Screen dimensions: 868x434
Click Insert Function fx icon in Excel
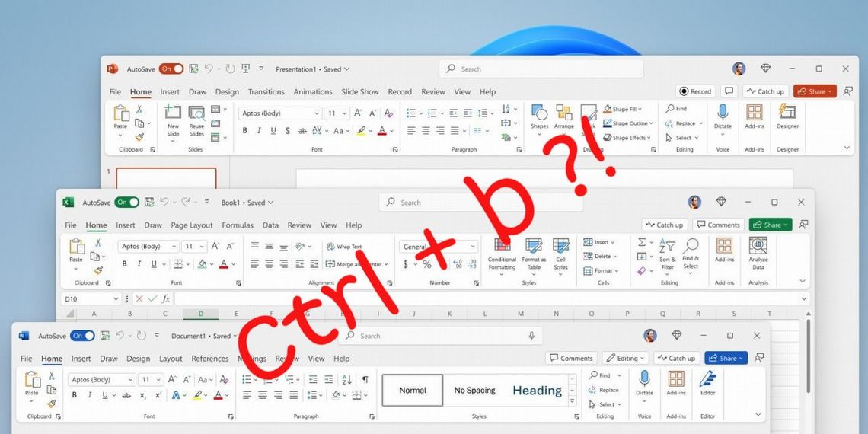pos(165,299)
